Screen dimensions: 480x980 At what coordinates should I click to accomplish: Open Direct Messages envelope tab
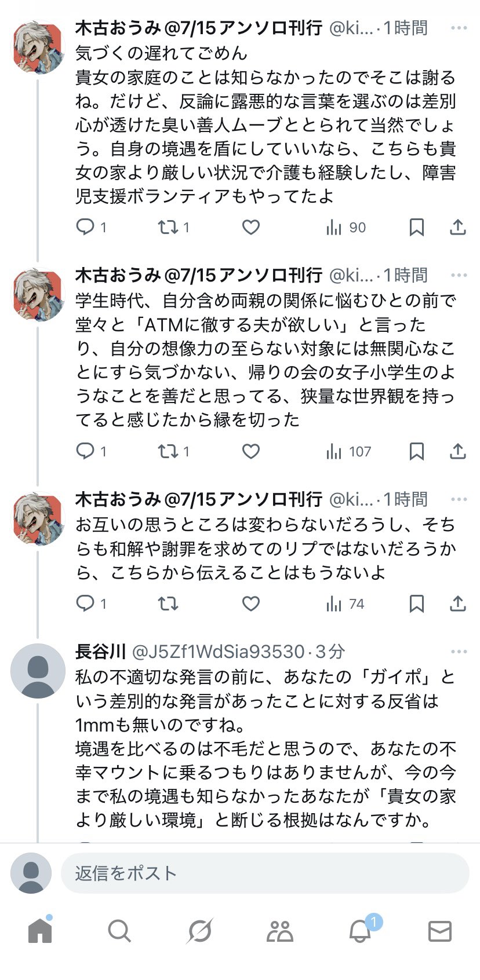(439, 931)
